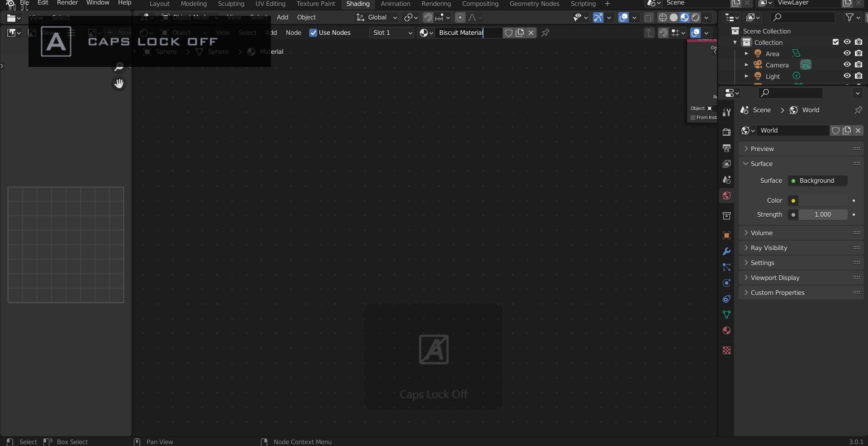Open the Slot 1 material slot dropdown

coord(392,33)
